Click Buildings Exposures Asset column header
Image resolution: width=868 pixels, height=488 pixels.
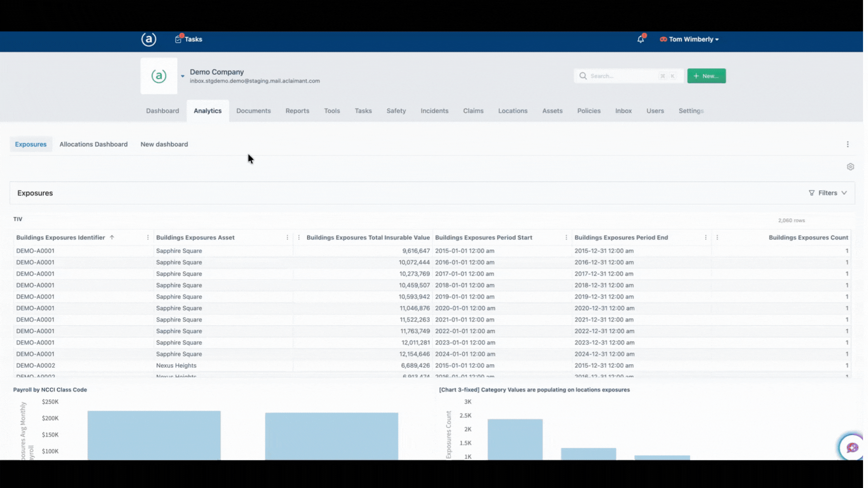(x=195, y=238)
